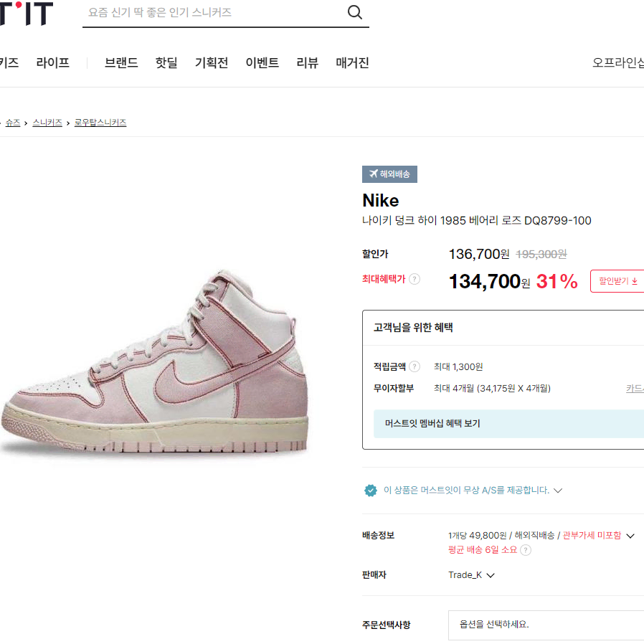Go to the 핫딜 menu
This screenshot has width=644, height=644.
click(166, 62)
